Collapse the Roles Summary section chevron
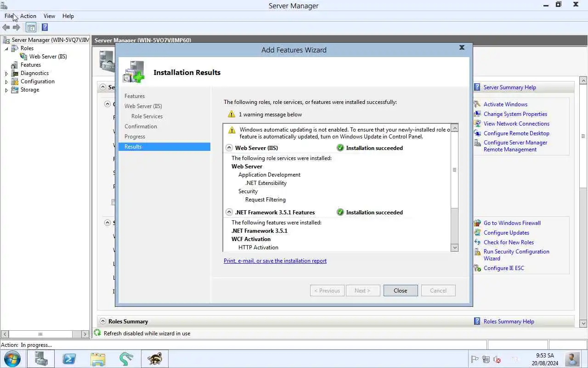The width and height of the screenshot is (588, 368). tap(103, 322)
